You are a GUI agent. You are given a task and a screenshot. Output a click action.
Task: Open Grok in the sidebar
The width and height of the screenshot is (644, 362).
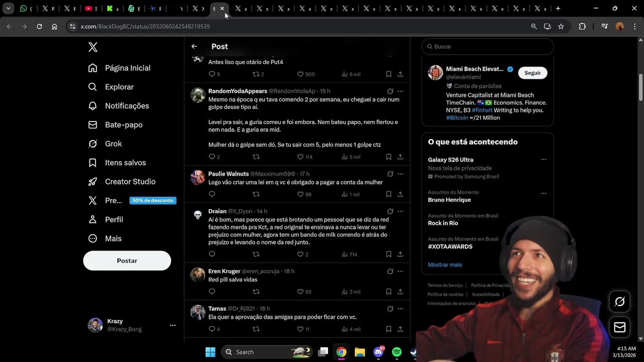pos(105,144)
